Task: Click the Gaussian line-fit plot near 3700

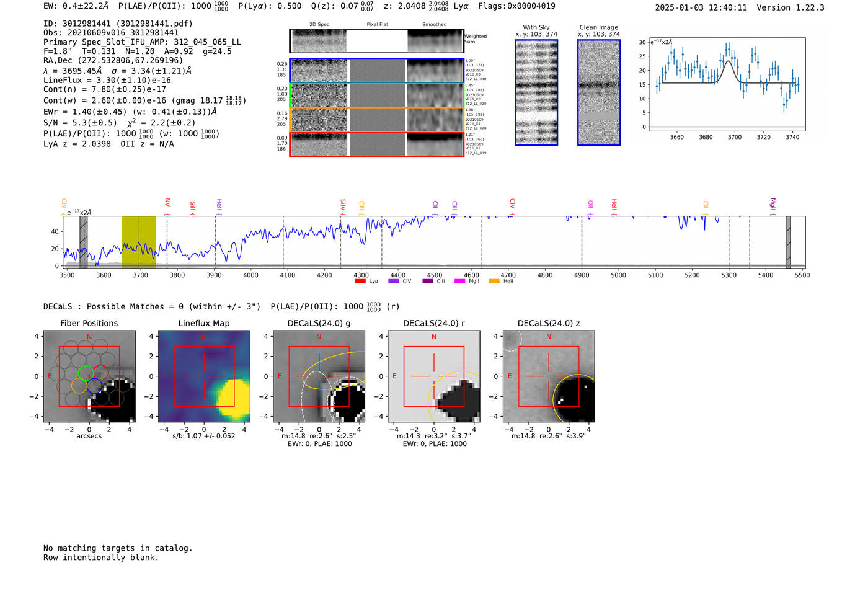Action: click(x=727, y=85)
